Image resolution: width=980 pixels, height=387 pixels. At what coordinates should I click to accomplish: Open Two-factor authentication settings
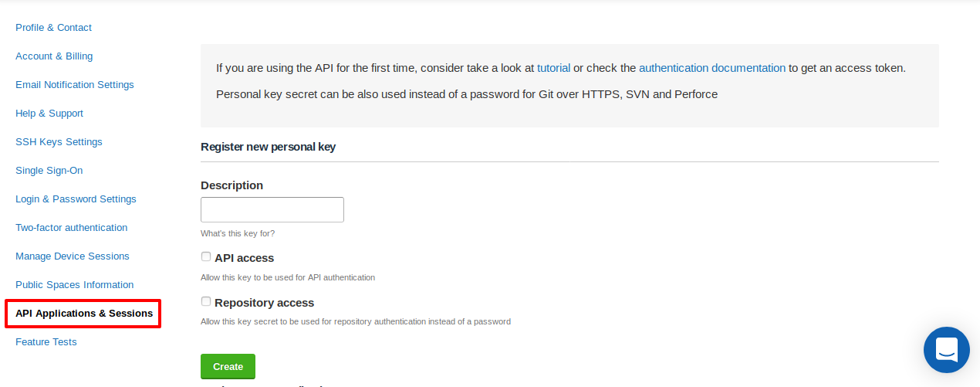pos(72,228)
